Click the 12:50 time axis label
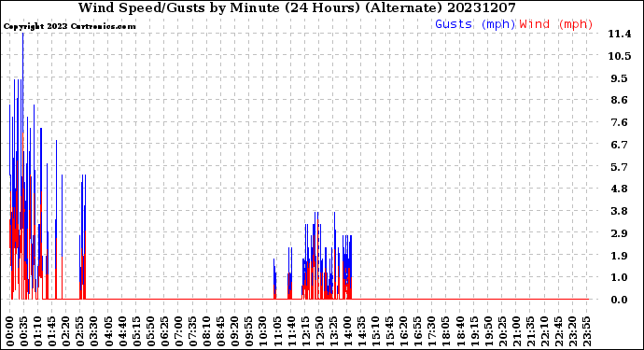Image resolution: width=644 pixels, height=350 pixels. tap(319, 331)
